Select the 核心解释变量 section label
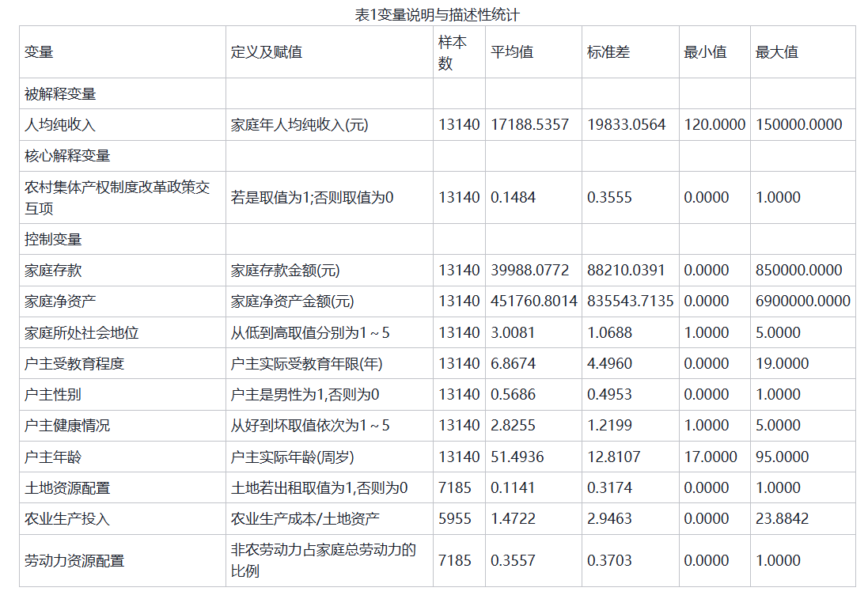The image size is (868, 599). click(x=67, y=156)
